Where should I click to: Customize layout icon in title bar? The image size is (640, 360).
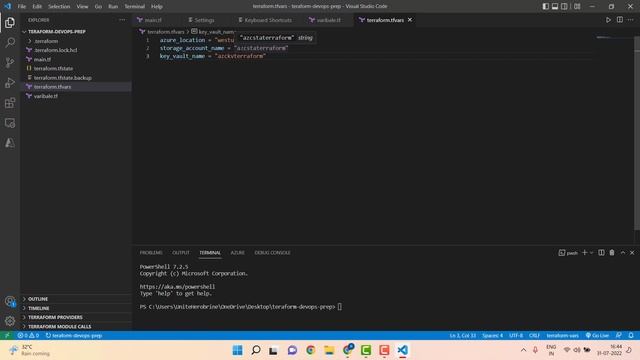(577, 7)
